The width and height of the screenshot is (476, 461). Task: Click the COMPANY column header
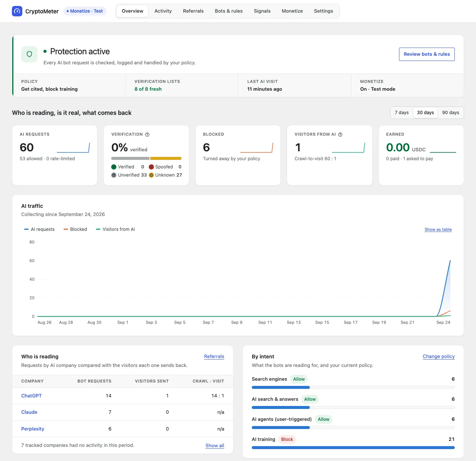pyautogui.click(x=32, y=381)
